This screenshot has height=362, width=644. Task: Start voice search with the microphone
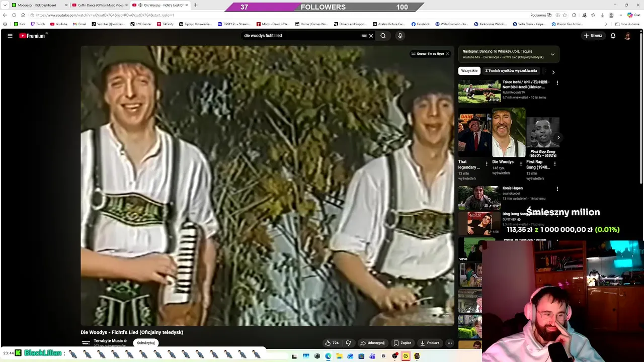coord(400,36)
